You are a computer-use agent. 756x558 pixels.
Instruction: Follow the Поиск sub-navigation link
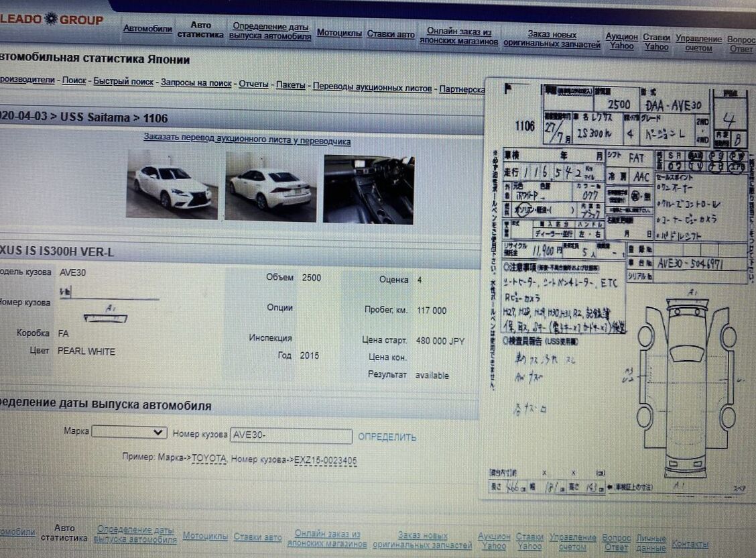click(74, 80)
